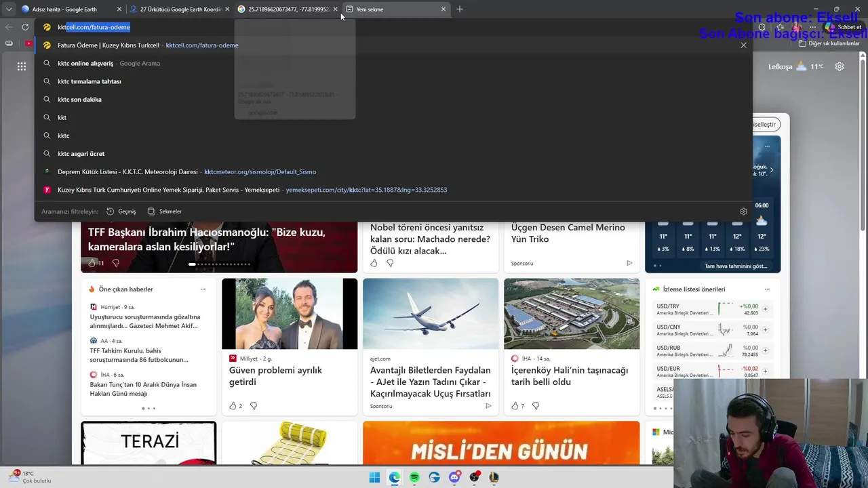Open the weather card more options dots
868x488 pixels.
click(x=767, y=146)
